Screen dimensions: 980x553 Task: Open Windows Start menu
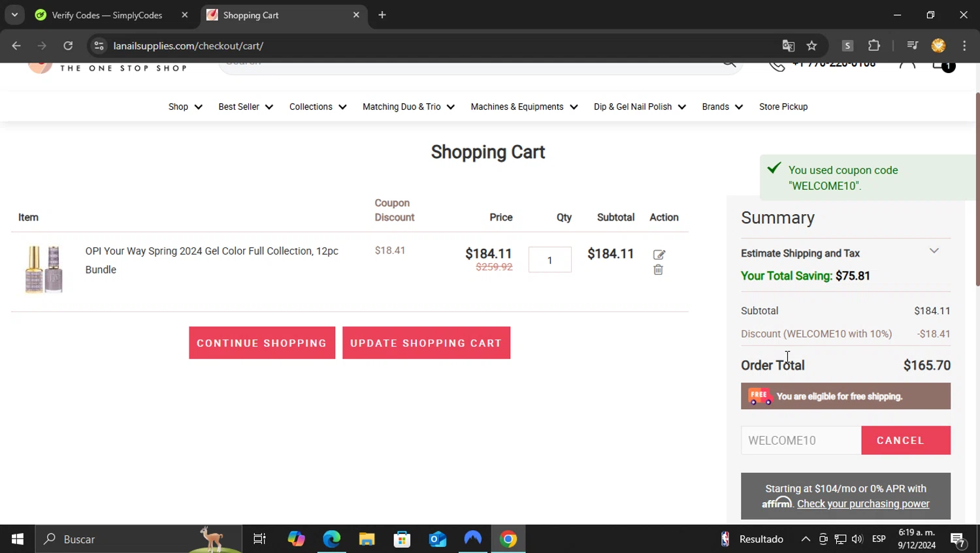(18, 539)
